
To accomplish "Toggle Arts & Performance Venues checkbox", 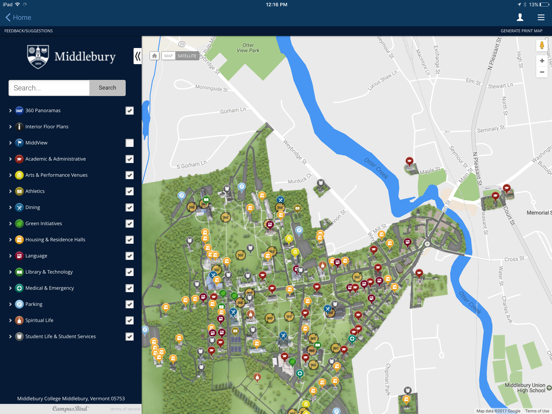I will click(x=130, y=175).
